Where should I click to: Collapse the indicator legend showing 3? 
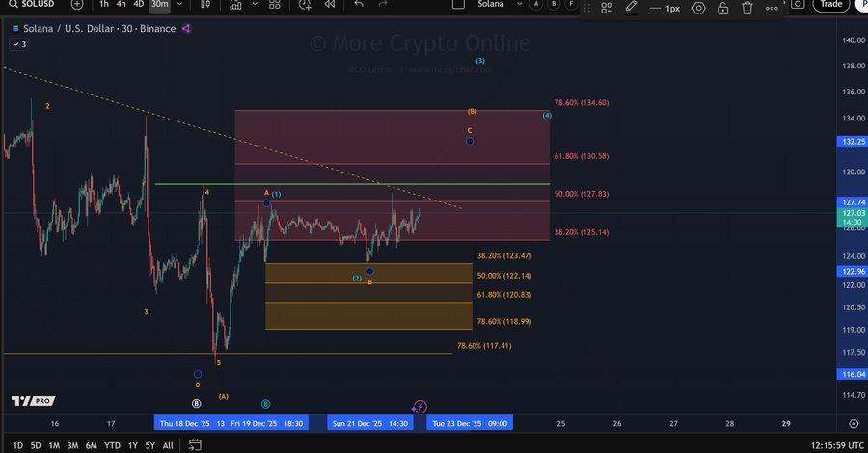pyautogui.click(x=17, y=44)
